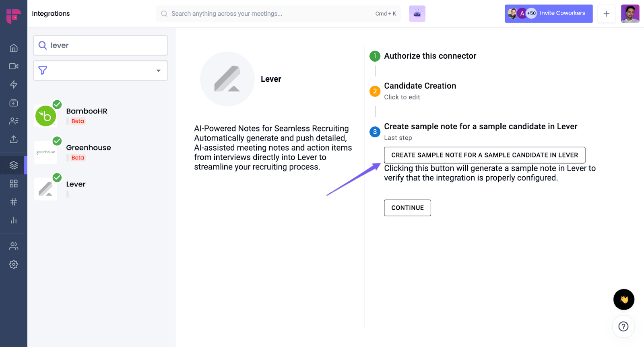The height and width of the screenshot is (347, 644).
Task: Click the large Lever logo circle
Action: tap(227, 79)
